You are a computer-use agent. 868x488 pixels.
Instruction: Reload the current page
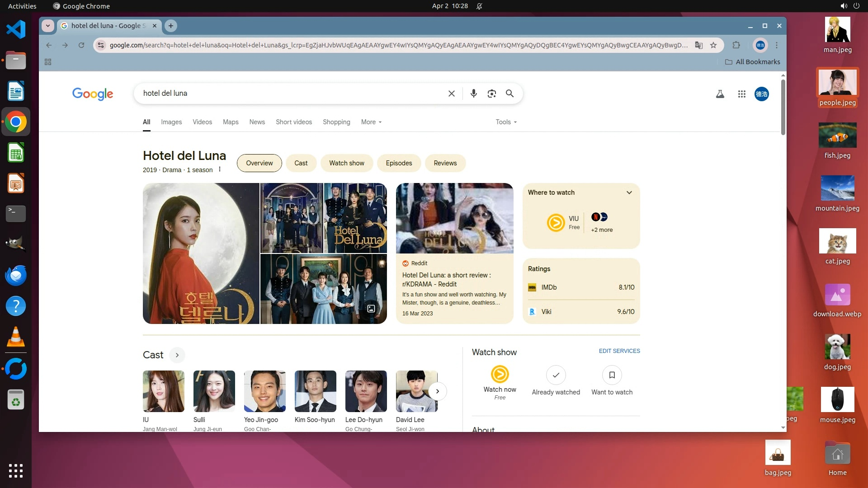tap(81, 45)
